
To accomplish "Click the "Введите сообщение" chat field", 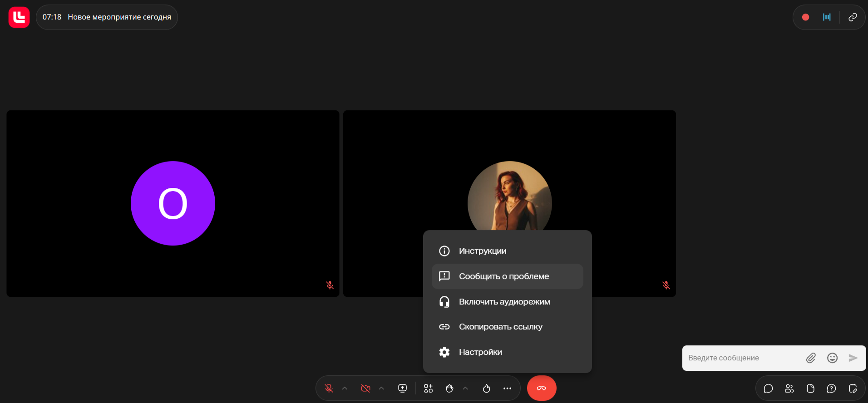I will pos(742,358).
